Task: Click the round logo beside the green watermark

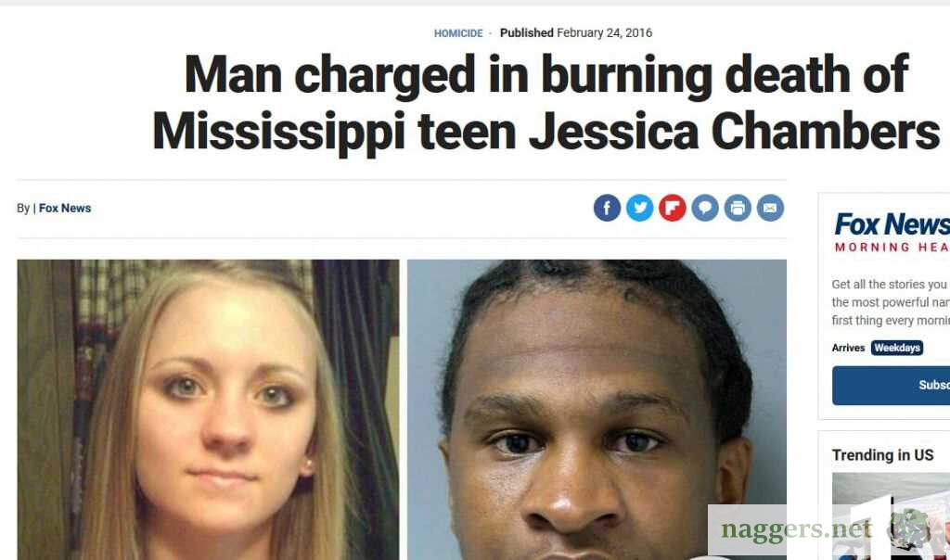Action: click(909, 528)
